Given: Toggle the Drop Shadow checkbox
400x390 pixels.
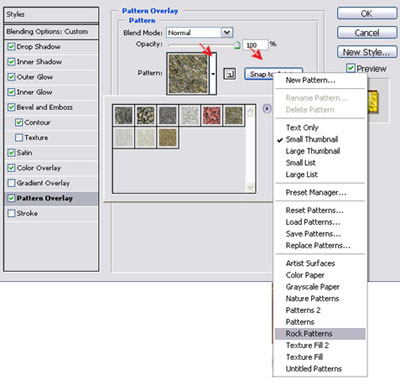Looking at the screenshot, I should click(x=11, y=47).
